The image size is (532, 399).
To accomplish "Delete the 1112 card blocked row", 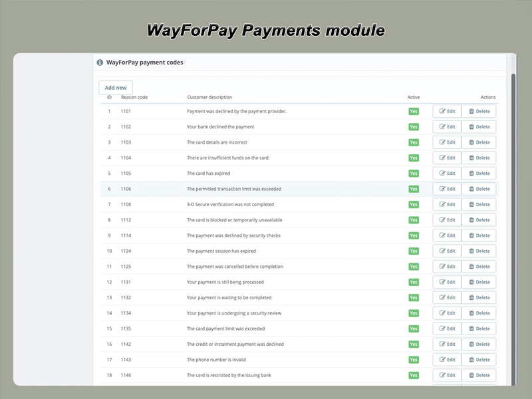I will coord(479,220).
